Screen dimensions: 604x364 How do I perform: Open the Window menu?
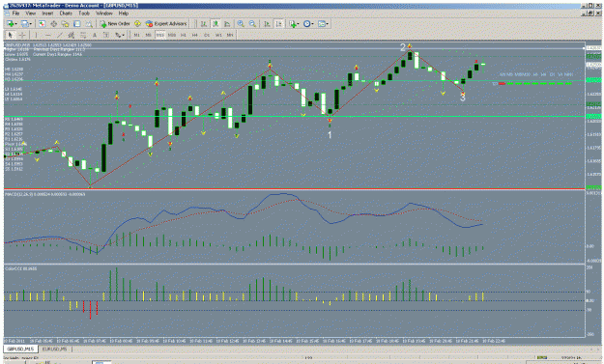coord(104,14)
